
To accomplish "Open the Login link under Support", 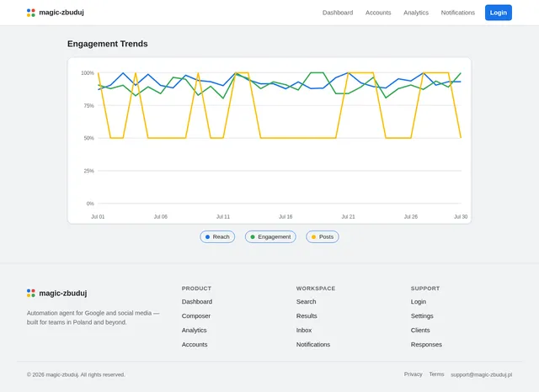I will [x=419, y=302].
